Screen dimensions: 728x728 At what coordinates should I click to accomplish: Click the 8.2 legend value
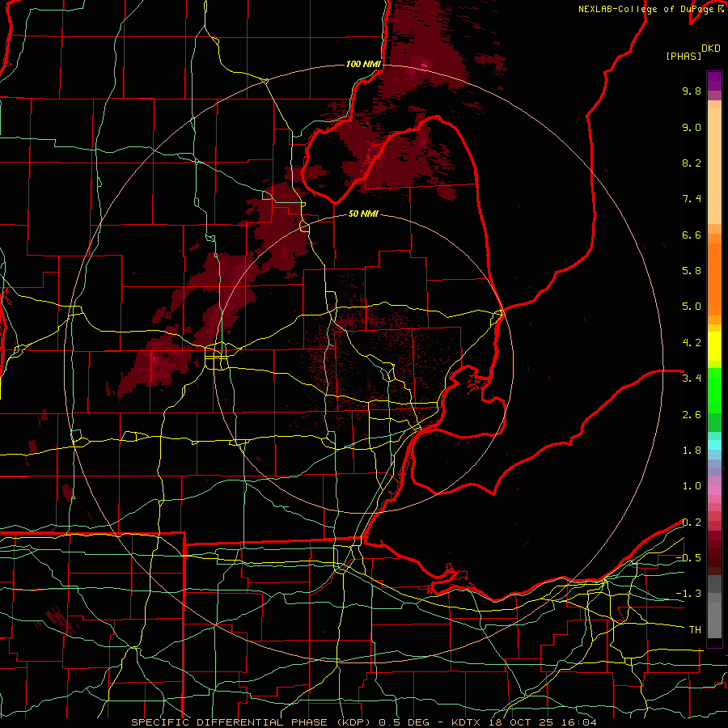(692, 163)
